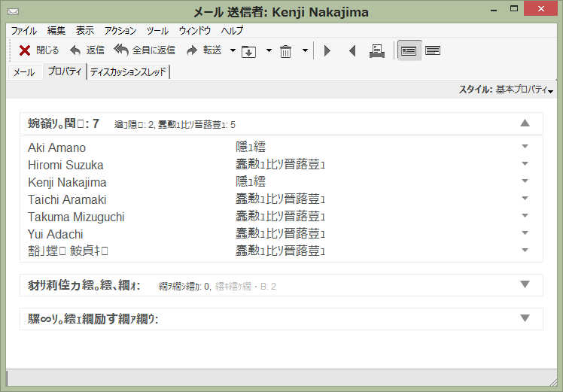Select the highlighted header view icon
Image resolution: width=563 pixels, height=392 pixels.
pos(409,50)
